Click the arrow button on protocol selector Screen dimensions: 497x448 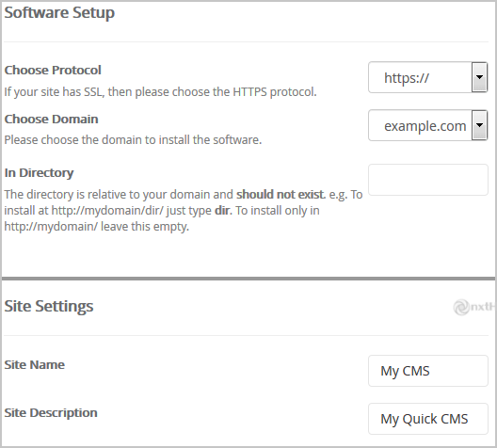pyautogui.click(x=479, y=77)
